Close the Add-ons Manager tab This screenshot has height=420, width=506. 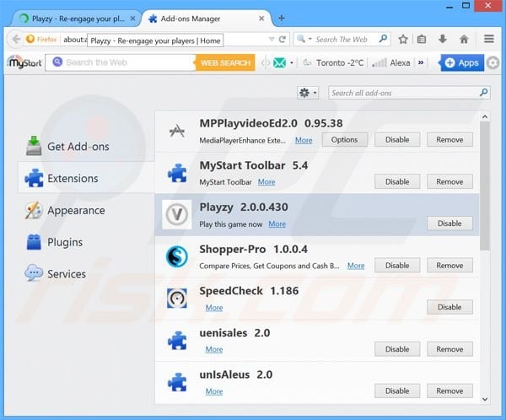coord(261,19)
